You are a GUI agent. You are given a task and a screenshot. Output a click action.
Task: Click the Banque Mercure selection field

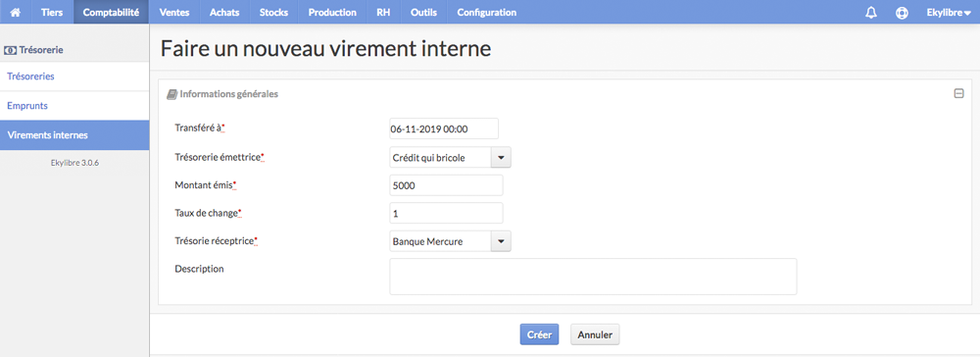(440, 241)
